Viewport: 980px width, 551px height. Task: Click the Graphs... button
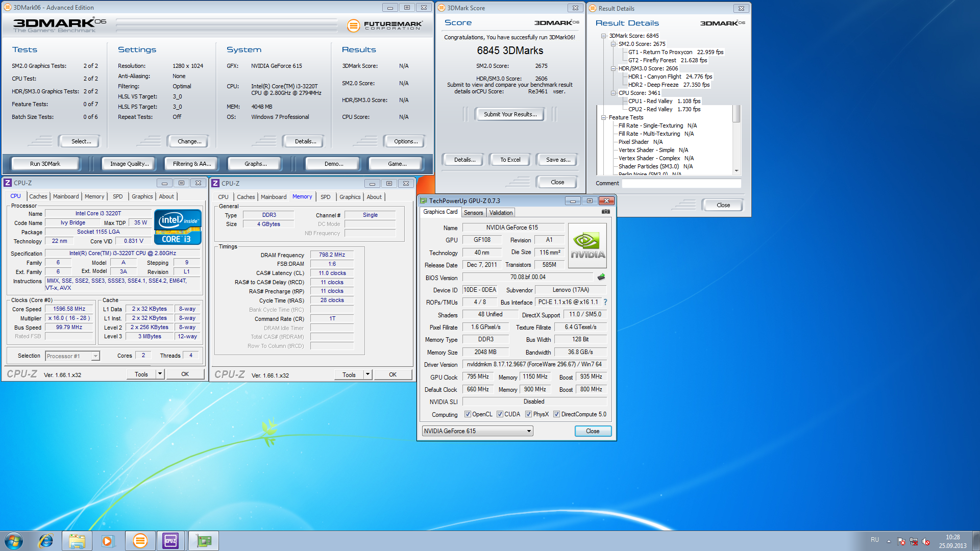click(x=255, y=164)
